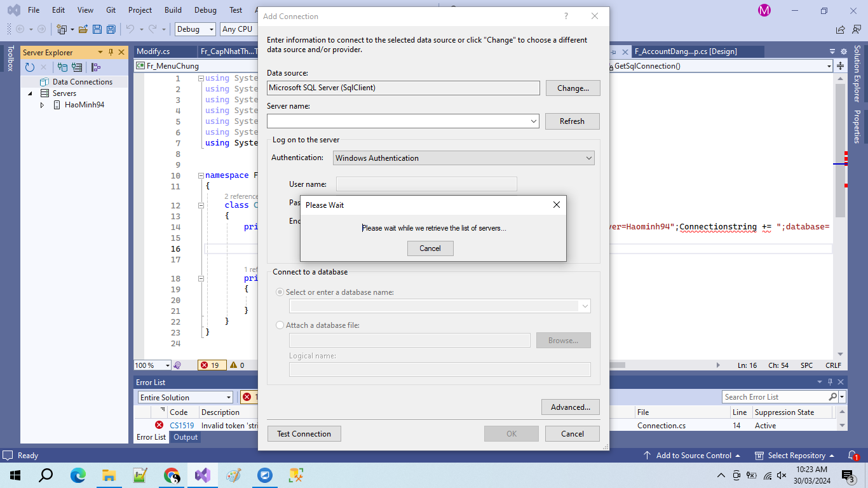868x488 pixels.
Task: Open Google Chrome from the taskbar
Action: (x=171, y=475)
